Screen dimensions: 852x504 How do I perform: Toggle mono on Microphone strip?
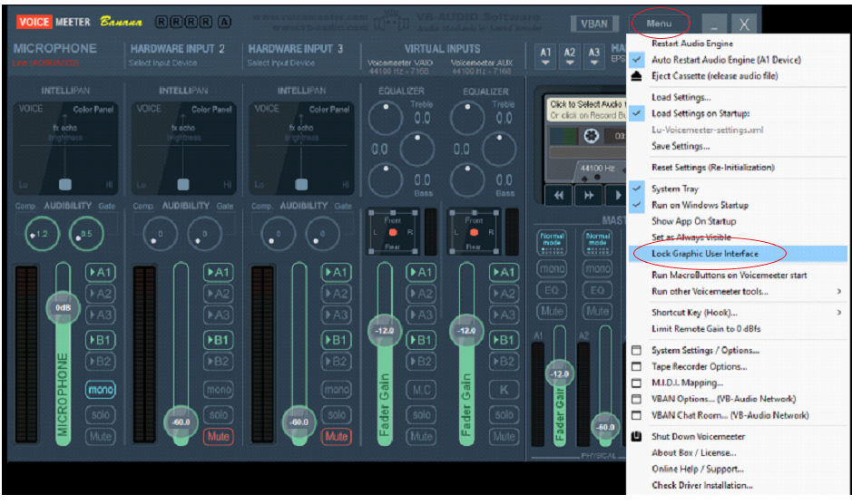pyautogui.click(x=101, y=390)
